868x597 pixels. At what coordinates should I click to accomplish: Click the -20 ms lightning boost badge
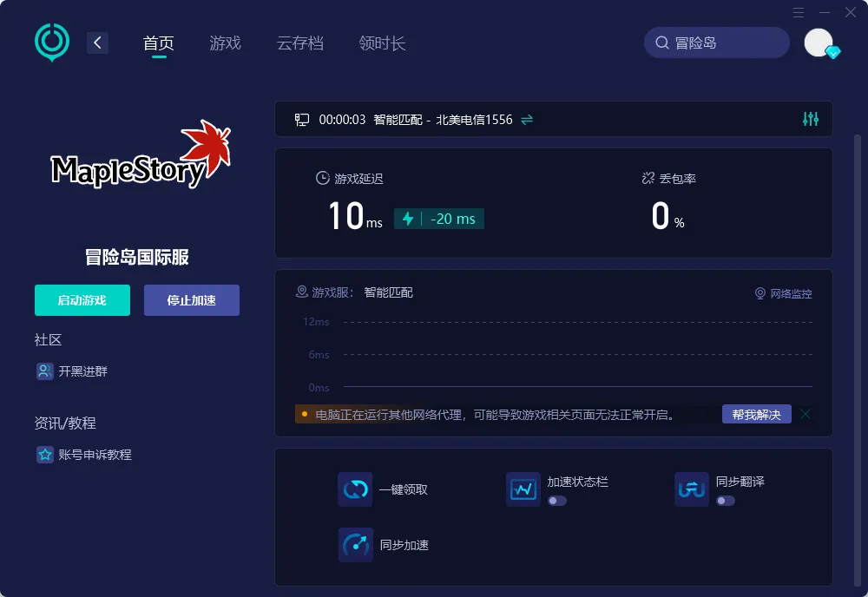click(x=439, y=219)
